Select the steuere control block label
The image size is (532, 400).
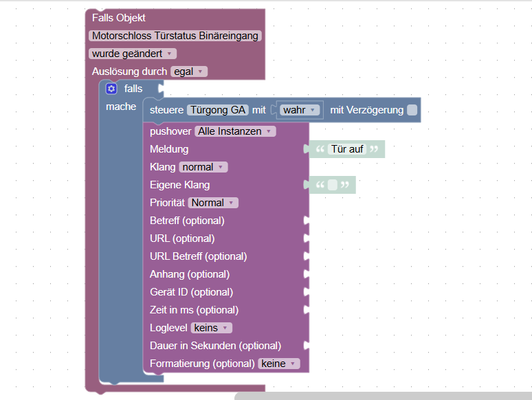pos(166,110)
